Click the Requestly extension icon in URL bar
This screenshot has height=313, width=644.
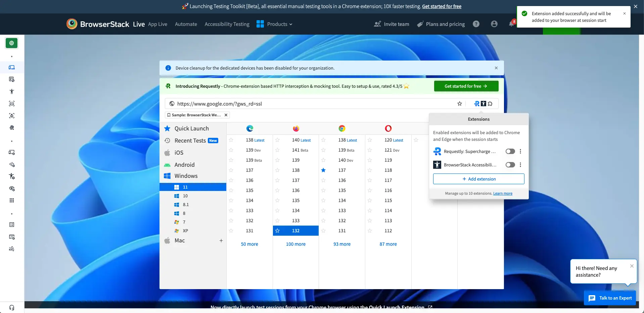[x=477, y=104]
